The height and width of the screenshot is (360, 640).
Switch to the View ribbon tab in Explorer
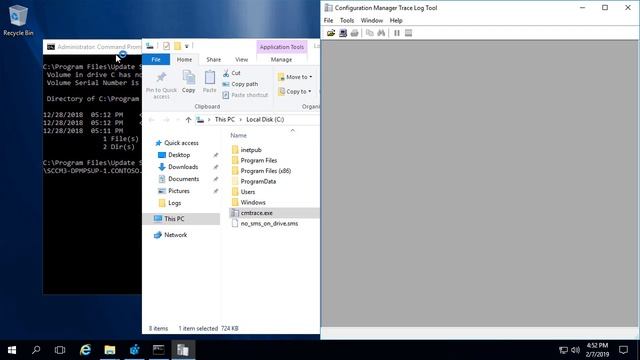[x=241, y=60]
